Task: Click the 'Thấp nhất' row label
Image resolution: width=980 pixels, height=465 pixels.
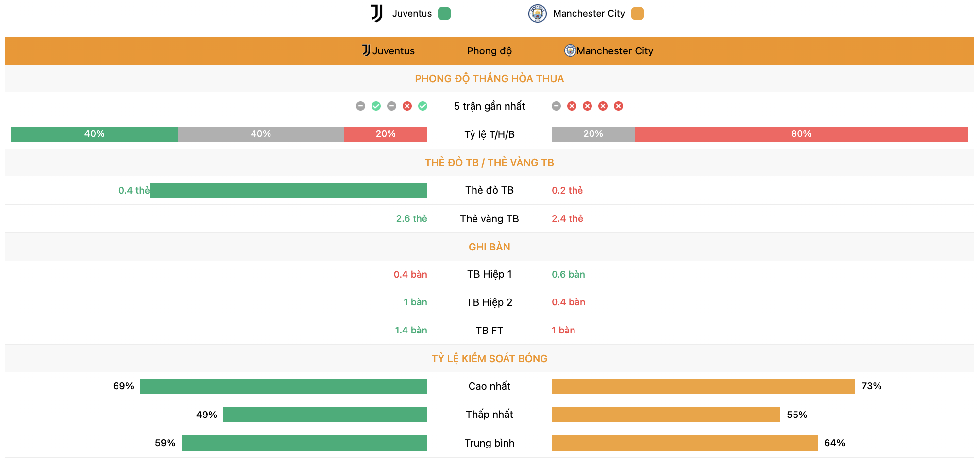Action: point(490,415)
